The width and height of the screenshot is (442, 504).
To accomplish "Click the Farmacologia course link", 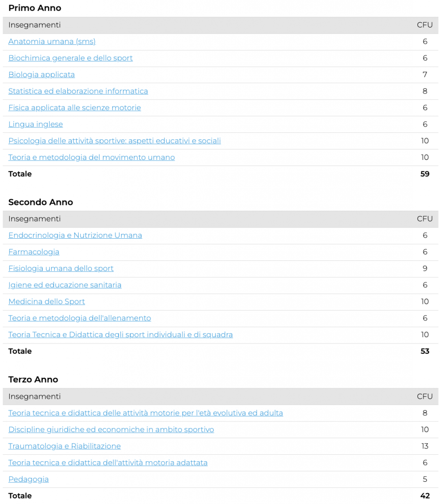I will pos(33,252).
